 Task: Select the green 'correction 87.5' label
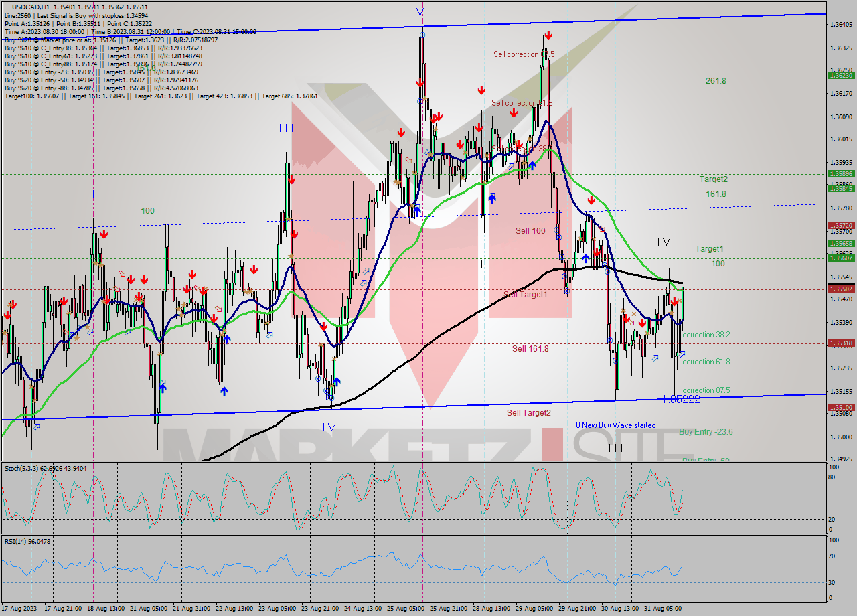pyautogui.click(x=706, y=390)
